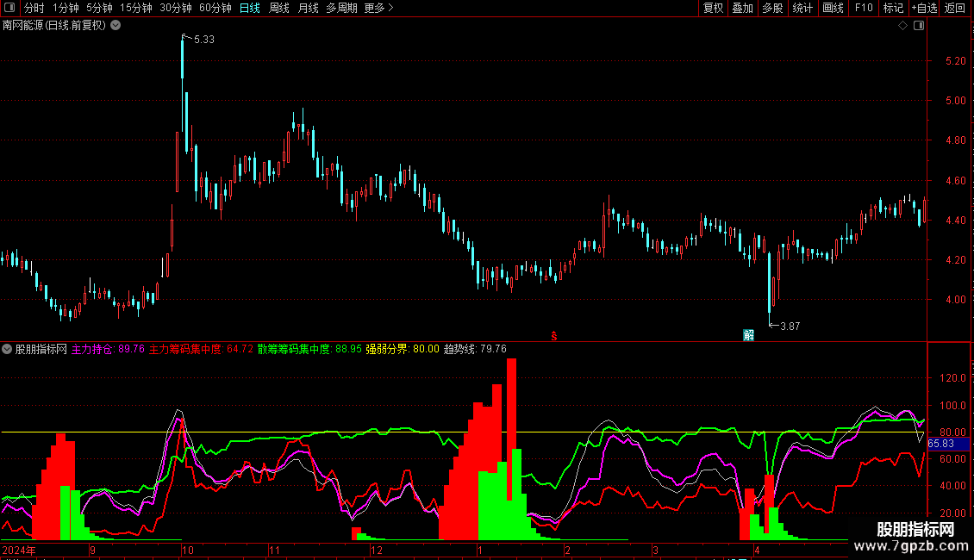
Task: Switch to the 分时 intraday view
Action: pyautogui.click(x=34, y=8)
